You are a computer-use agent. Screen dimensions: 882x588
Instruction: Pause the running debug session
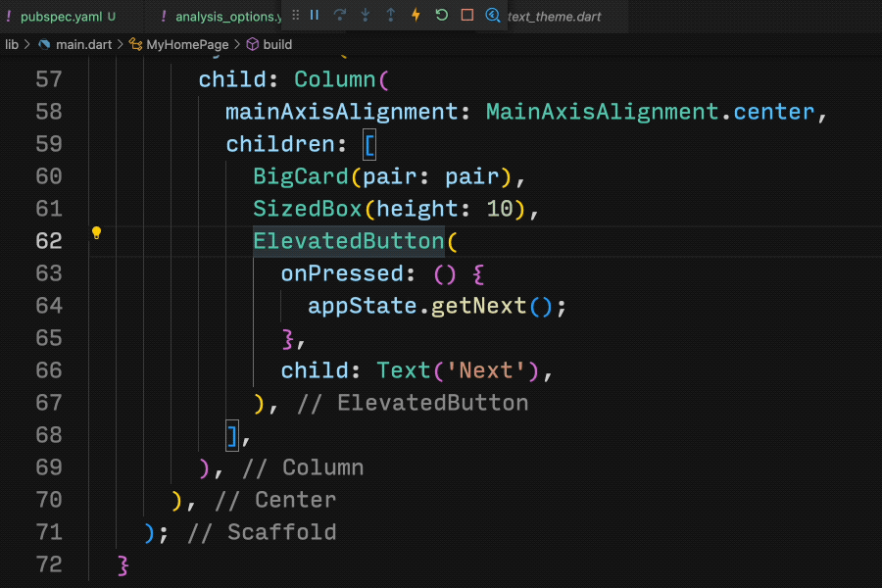(x=314, y=15)
